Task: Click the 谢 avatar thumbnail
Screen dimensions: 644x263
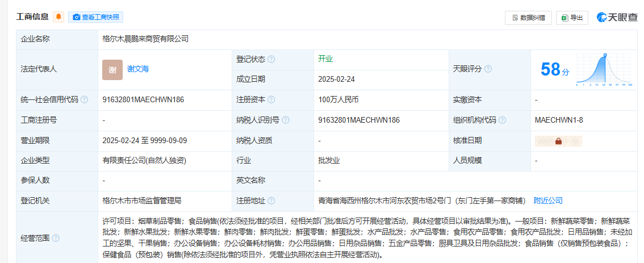Action: [x=112, y=70]
